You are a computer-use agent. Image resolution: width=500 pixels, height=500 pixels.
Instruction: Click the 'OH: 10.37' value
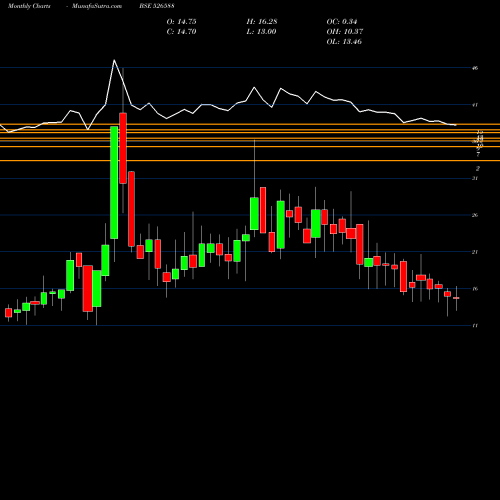(x=345, y=32)
